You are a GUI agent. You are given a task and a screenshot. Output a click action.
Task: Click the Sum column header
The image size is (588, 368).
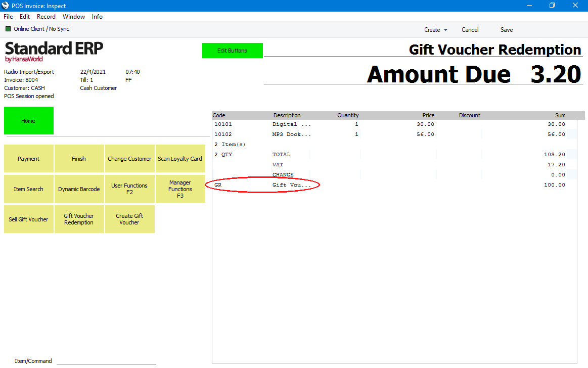coord(560,115)
